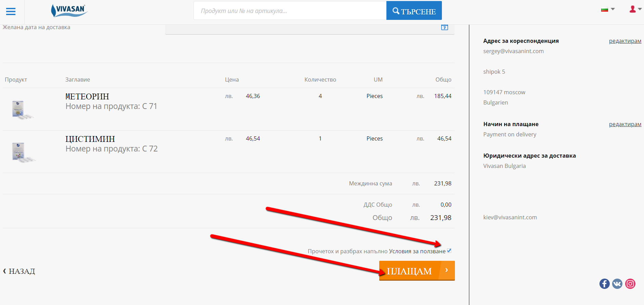Click the Payment on delivery text
The height and width of the screenshot is (305, 644).
pyautogui.click(x=510, y=135)
